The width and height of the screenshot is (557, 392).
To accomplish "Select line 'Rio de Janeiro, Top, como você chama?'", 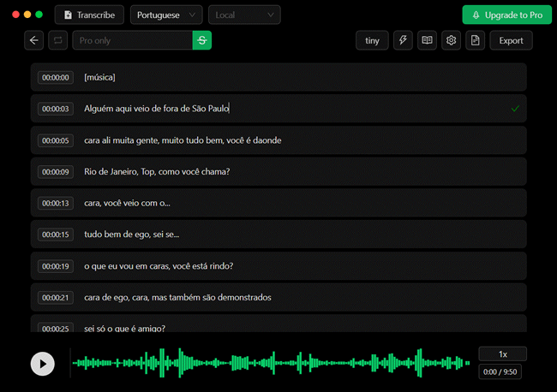I will (278, 172).
